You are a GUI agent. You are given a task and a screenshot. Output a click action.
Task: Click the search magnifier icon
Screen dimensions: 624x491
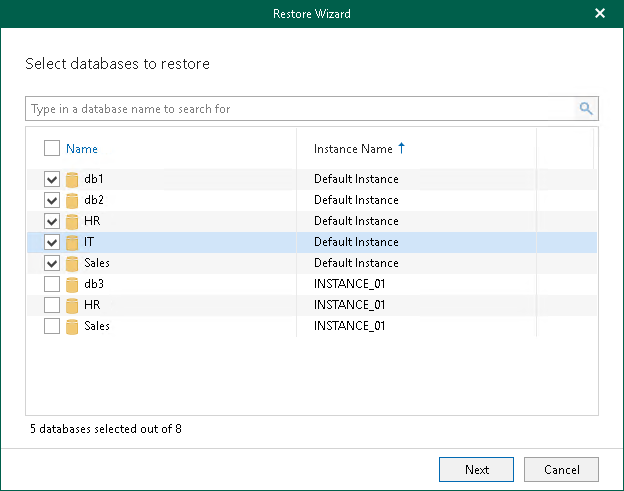click(586, 109)
